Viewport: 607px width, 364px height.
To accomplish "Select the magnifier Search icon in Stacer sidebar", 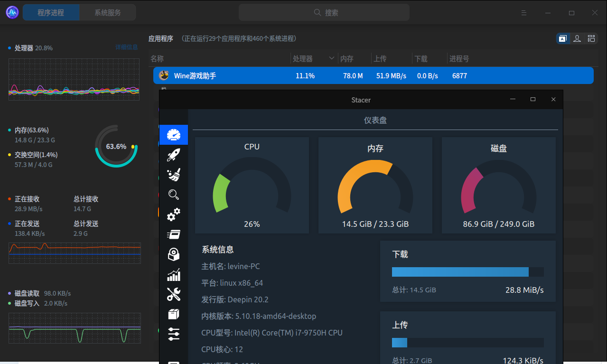I will pyautogui.click(x=174, y=195).
